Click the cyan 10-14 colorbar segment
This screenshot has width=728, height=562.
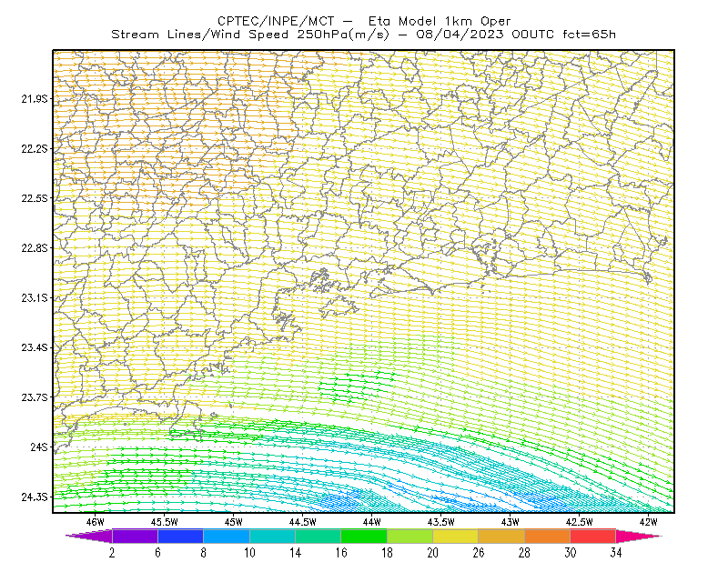(x=272, y=536)
